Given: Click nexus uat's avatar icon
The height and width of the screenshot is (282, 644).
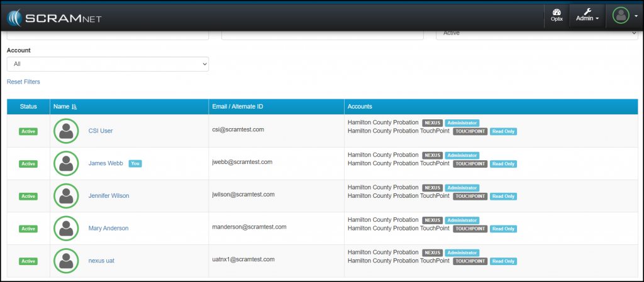Looking at the screenshot, I should 66,261.
